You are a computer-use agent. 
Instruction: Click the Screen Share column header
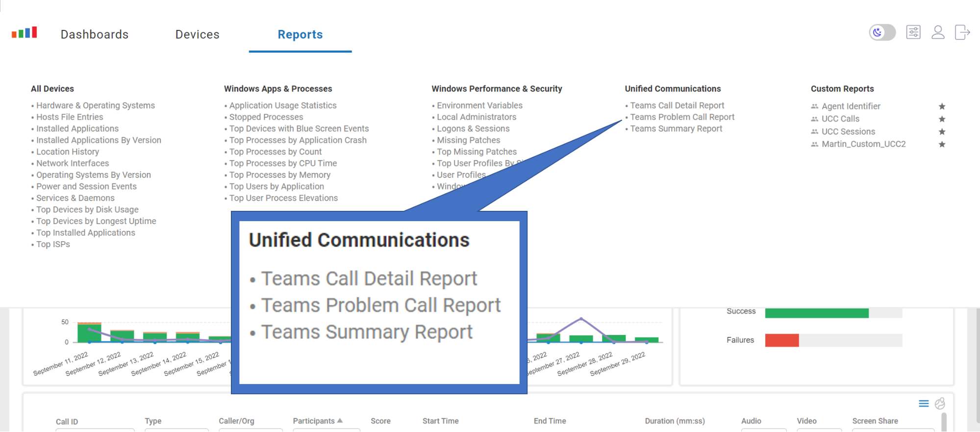point(875,421)
